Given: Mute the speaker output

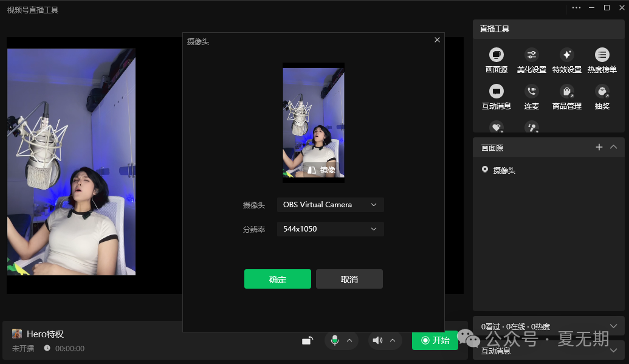Looking at the screenshot, I should pyautogui.click(x=379, y=341).
